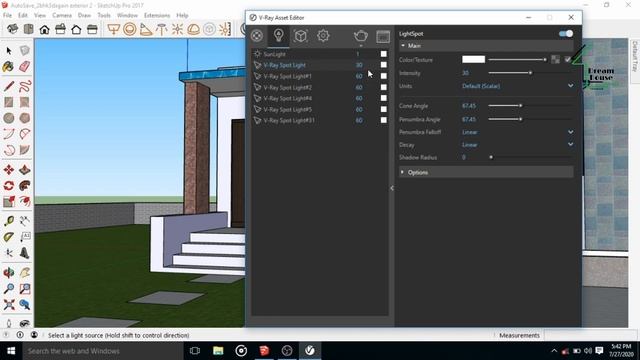Select the Follow Me tool
The image size is (640, 360).
(x=24, y=186)
